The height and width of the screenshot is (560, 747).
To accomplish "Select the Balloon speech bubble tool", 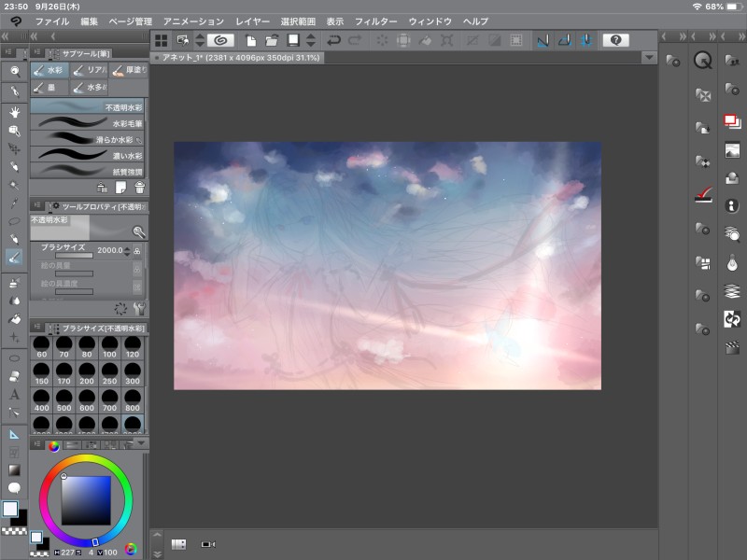I will (x=15, y=487).
